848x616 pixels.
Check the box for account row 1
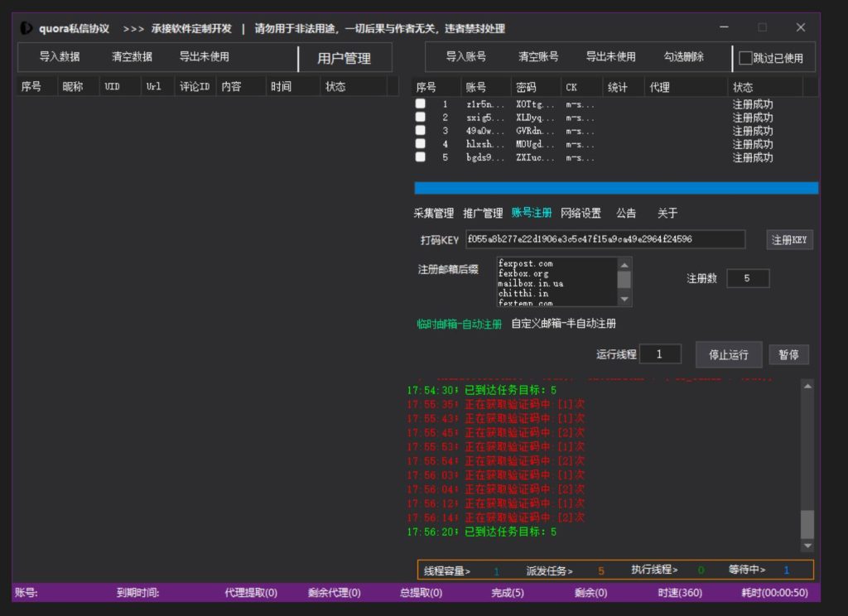point(421,104)
